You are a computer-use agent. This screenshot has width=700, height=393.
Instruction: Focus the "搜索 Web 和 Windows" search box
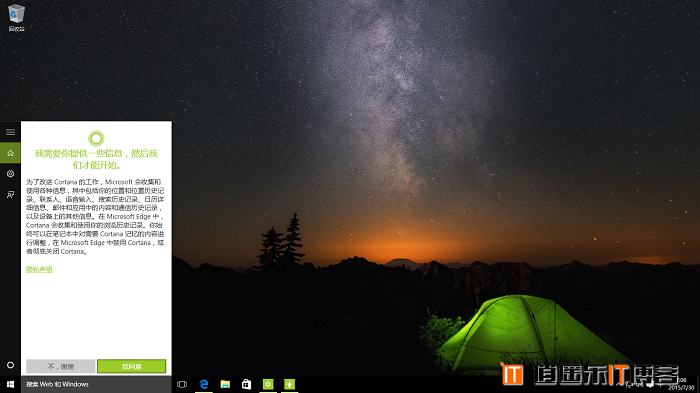point(96,384)
